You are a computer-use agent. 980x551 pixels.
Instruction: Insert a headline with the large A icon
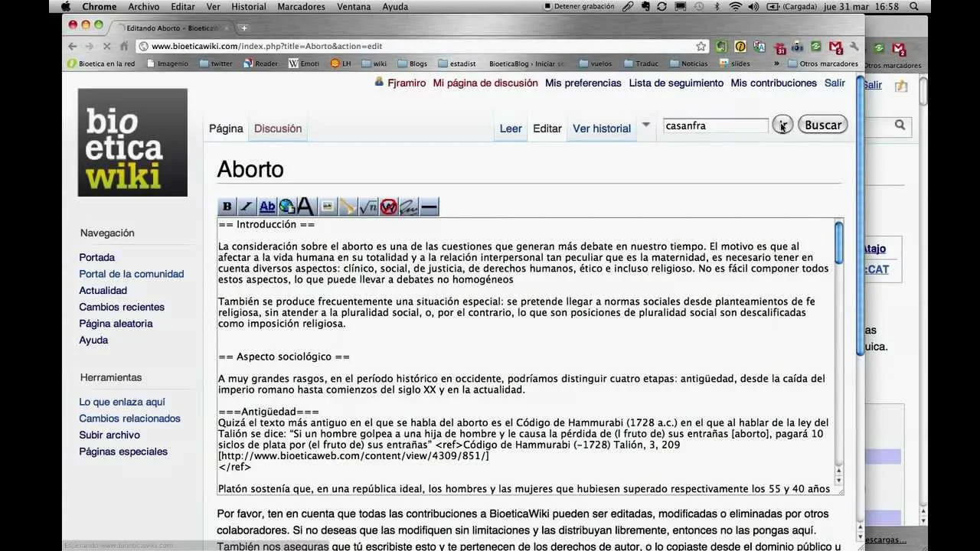(306, 207)
